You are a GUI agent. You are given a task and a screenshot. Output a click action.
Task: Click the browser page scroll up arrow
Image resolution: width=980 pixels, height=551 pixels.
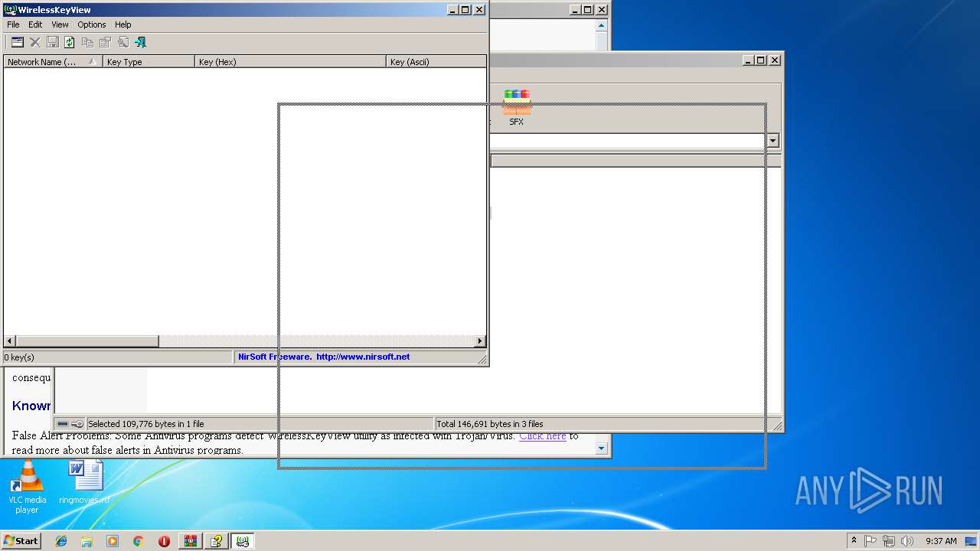tap(602, 25)
